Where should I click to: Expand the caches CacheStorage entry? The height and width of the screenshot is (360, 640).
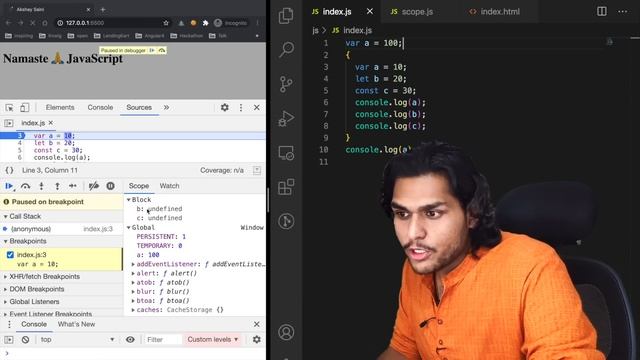point(133,310)
